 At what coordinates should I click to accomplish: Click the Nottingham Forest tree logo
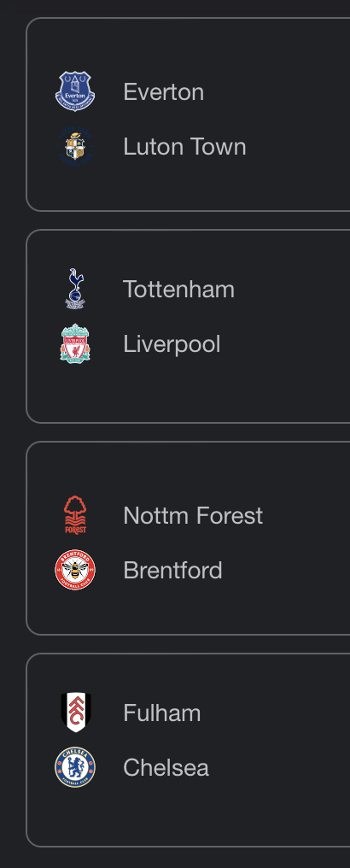[75, 515]
